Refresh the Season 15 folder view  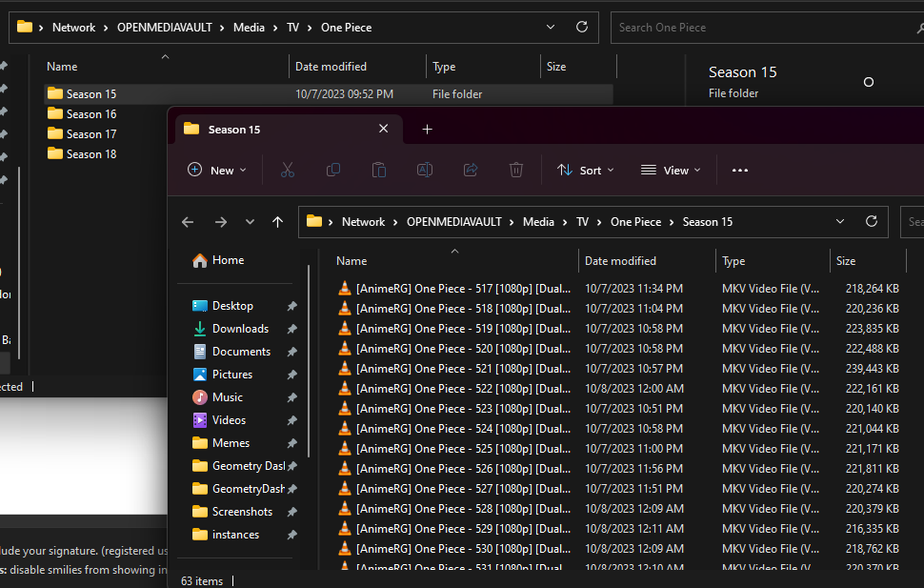(871, 221)
